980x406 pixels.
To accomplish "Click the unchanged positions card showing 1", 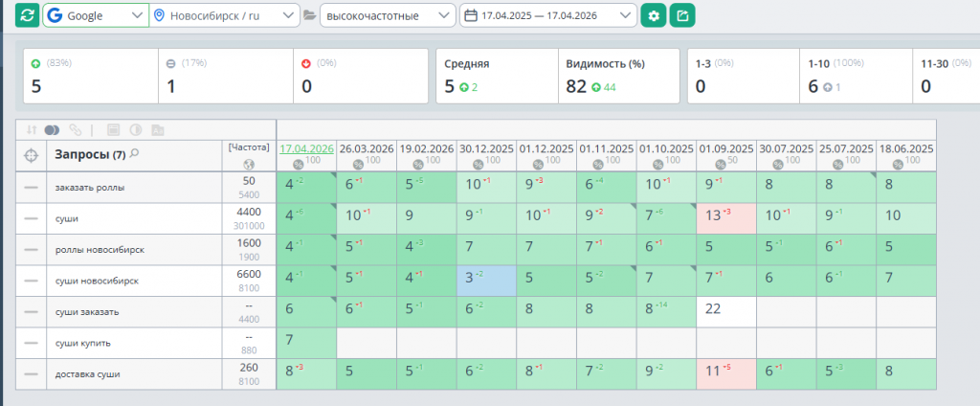I will click(x=226, y=76).
